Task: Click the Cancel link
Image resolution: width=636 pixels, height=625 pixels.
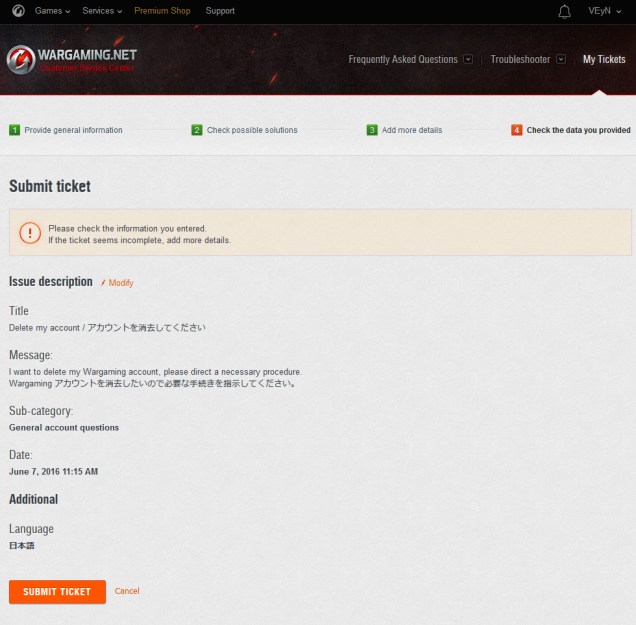Action: 127,591
